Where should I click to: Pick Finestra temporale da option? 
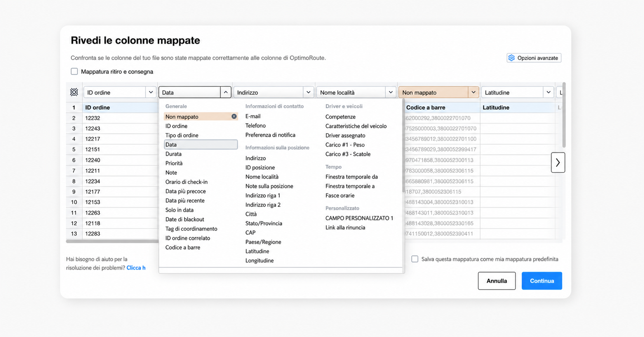351,177
